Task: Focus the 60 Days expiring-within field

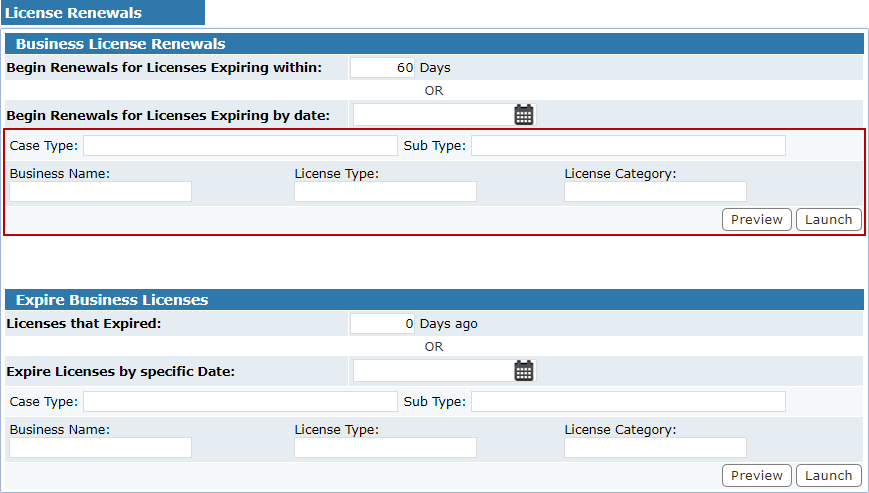Action: point(382,68)
